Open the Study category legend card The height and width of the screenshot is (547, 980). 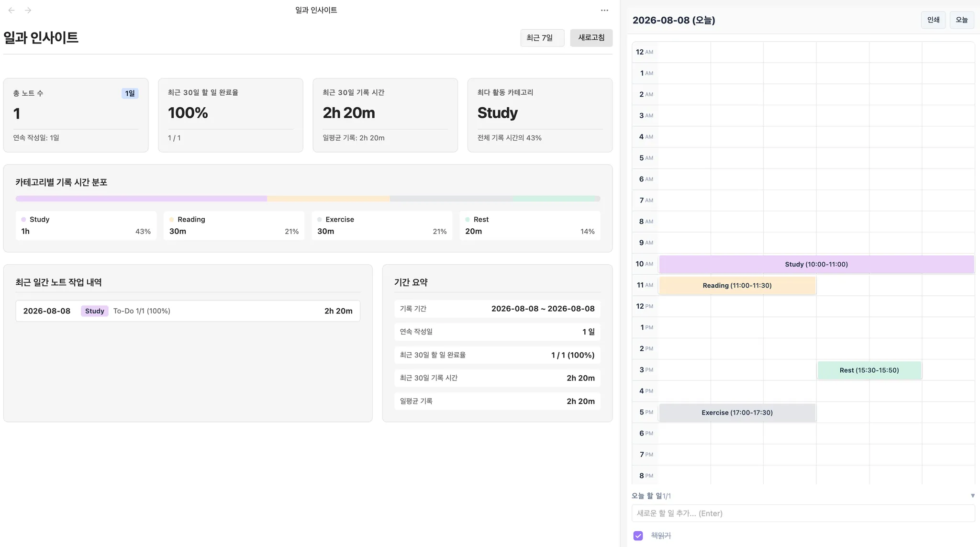coord(86,225)
